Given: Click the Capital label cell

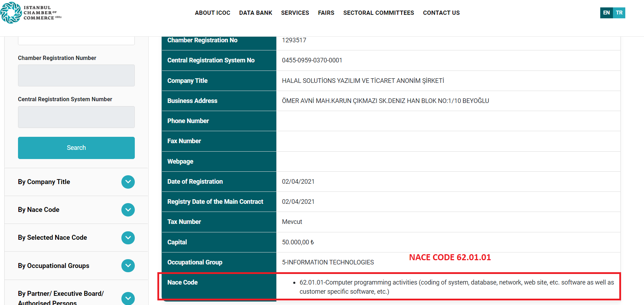Looking at the screenshot, I should click(x=219, y=242).
